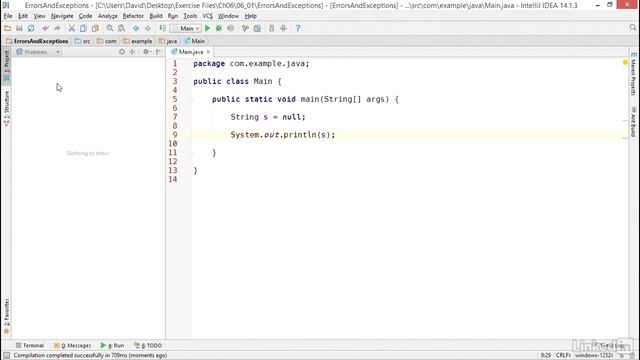Open the project panel gear settings

pos(146,52)
